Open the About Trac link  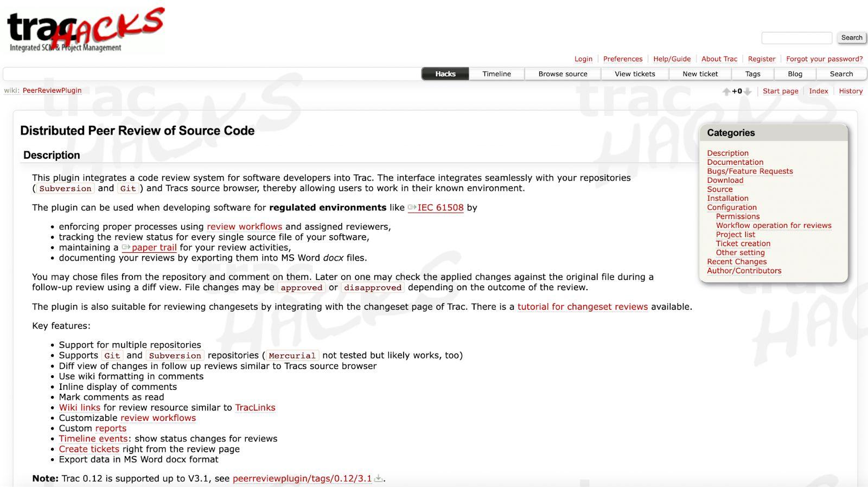719,59
